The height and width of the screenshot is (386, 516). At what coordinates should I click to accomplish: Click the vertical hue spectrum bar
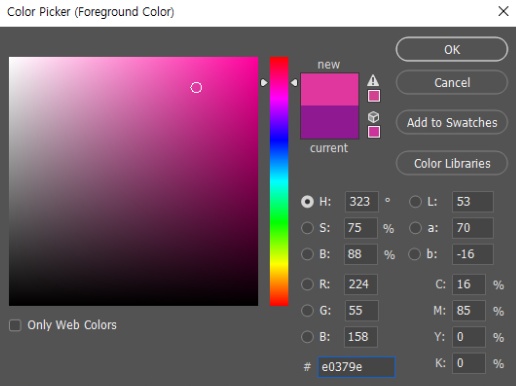pos(279,181)
